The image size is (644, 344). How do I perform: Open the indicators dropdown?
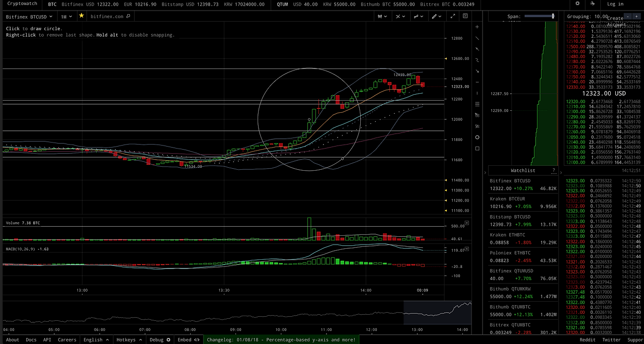418,16
